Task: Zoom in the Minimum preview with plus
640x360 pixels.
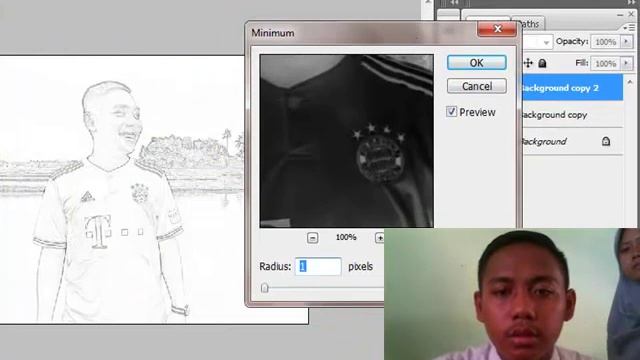Action: [x=380, y=238]
